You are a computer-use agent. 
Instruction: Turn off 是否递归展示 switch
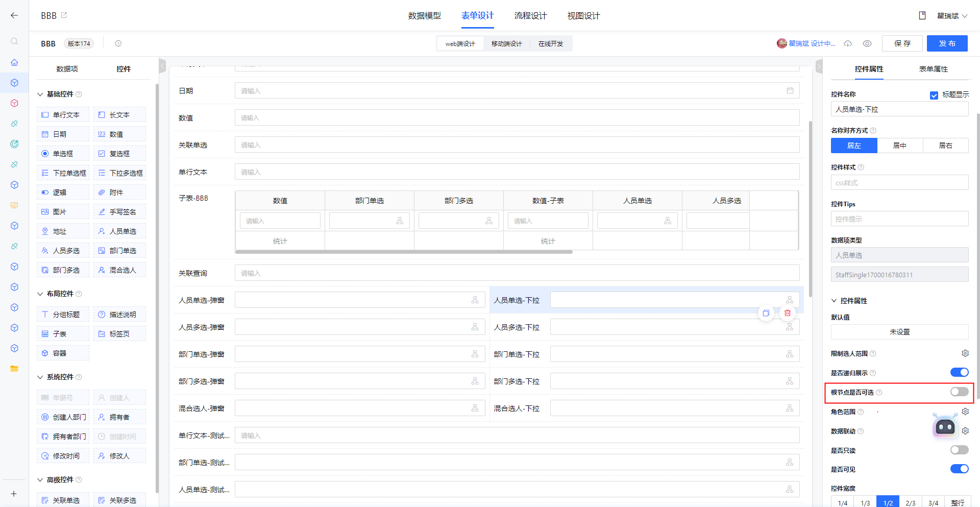[x=960, y=372]
